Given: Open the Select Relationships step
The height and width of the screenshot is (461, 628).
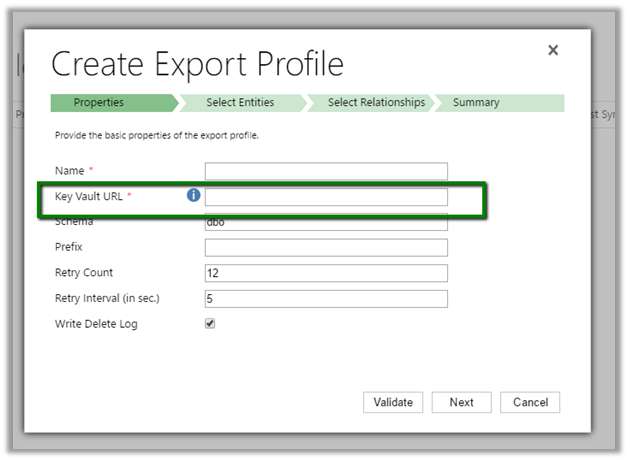Looking at the screenshot, I should pos(375,103).
